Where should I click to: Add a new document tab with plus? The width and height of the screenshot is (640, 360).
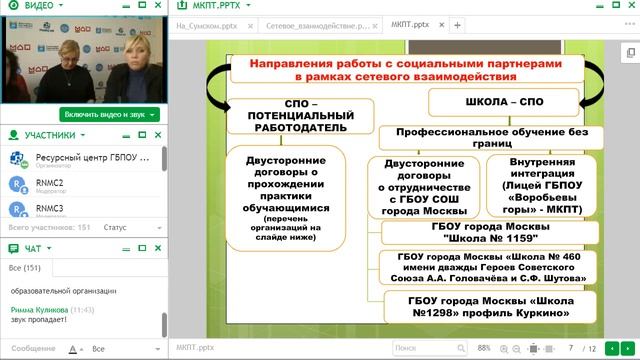(x=457, y=25)
